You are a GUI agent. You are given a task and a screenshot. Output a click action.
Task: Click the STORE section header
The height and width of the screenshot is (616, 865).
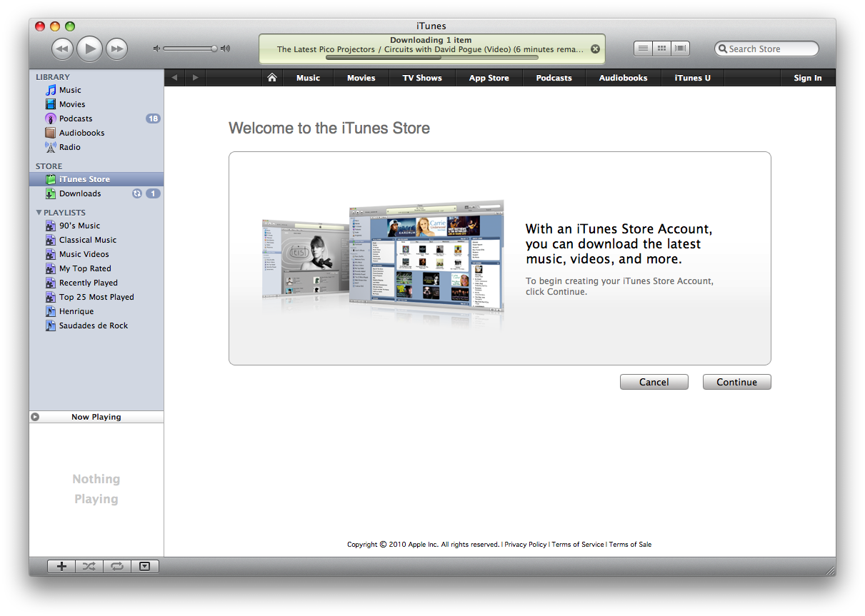coord(49,166)
